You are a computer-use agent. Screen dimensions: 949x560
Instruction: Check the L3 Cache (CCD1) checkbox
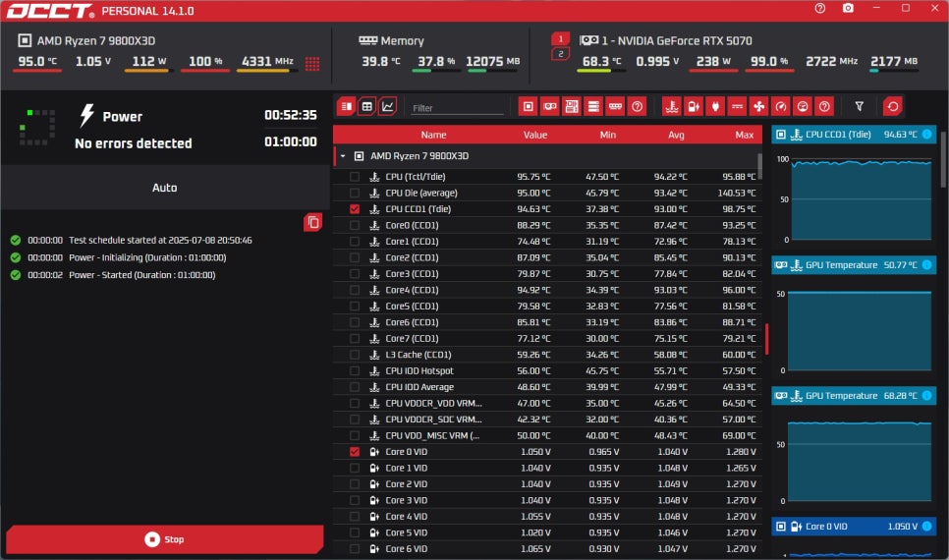click(x=355, y=355)
